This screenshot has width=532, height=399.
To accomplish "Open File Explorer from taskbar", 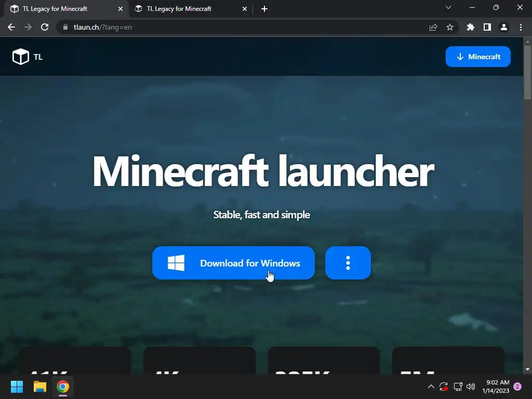I will [39, 387].
